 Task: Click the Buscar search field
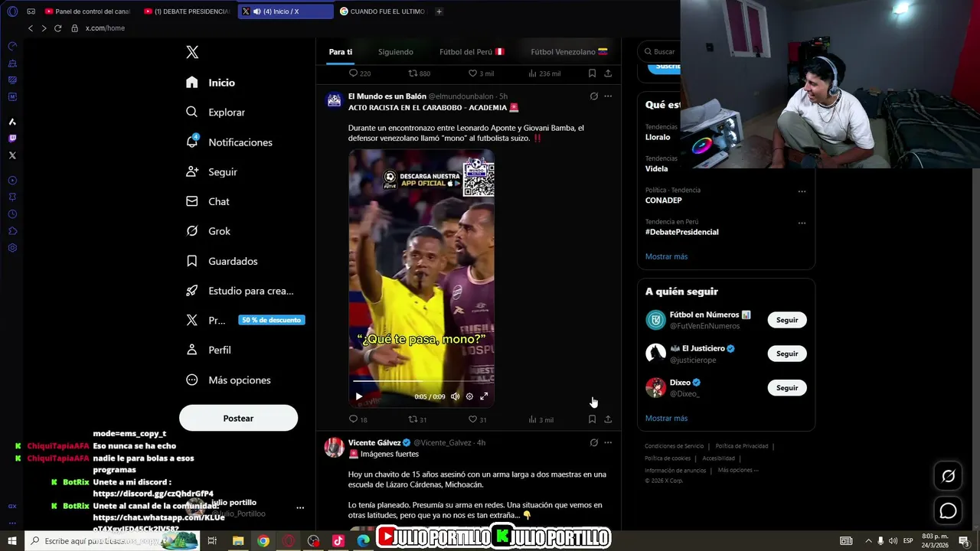(x=663, y=51)
